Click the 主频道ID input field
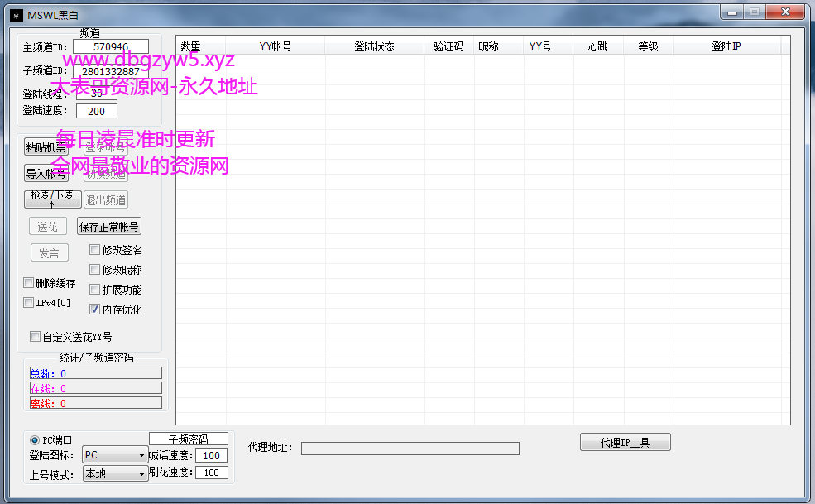 click(x=110, y=46)
